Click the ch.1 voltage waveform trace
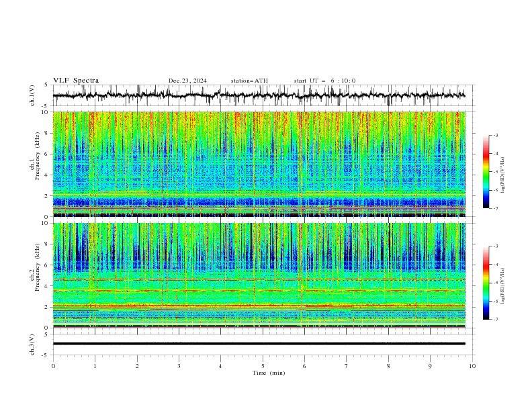 point(259,95)
